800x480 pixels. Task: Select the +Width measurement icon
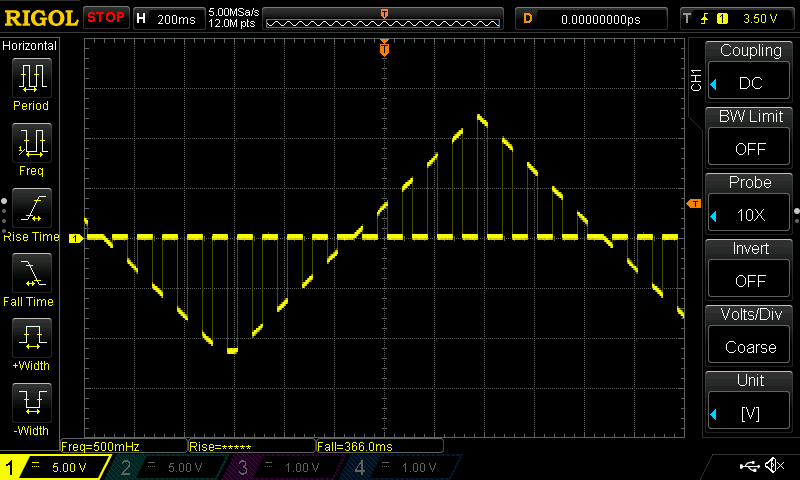(x=32, y=338)
